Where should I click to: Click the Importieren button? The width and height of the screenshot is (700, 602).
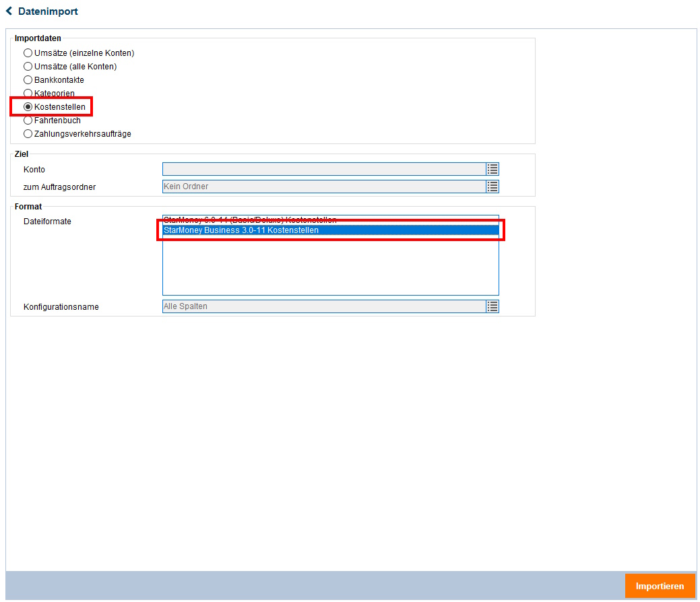(x=660, y=586)
